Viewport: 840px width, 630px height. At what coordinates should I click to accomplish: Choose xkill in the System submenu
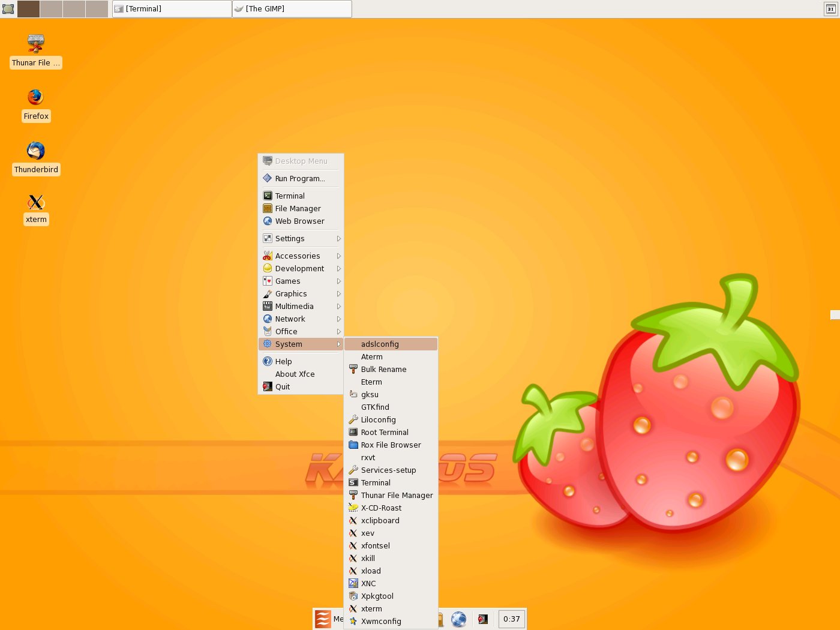pyautogui.click(x=391, y=559)
